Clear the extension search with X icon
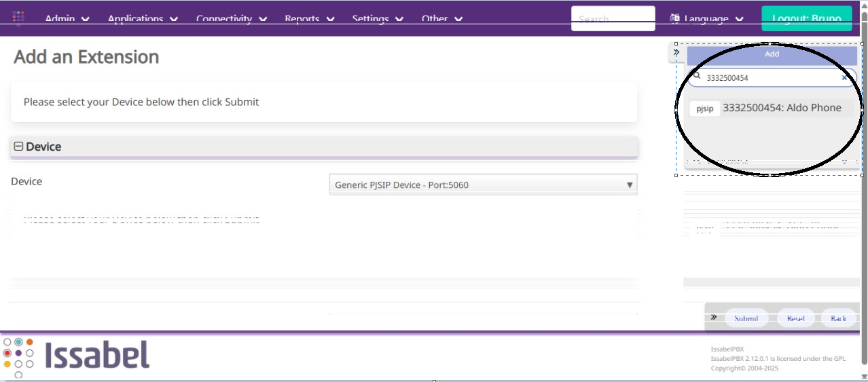 tap(844, 77)
